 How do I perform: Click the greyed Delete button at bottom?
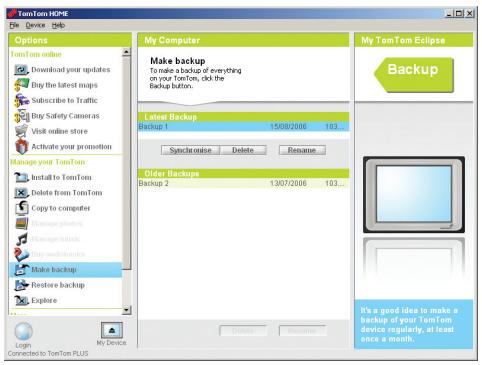tap(243, 331)
